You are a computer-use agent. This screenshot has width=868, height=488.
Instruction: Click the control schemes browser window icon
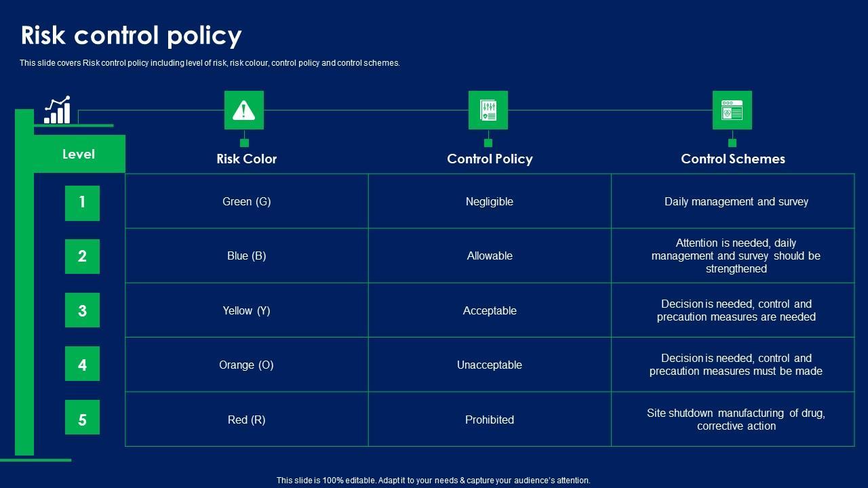[x=732, y=110]
